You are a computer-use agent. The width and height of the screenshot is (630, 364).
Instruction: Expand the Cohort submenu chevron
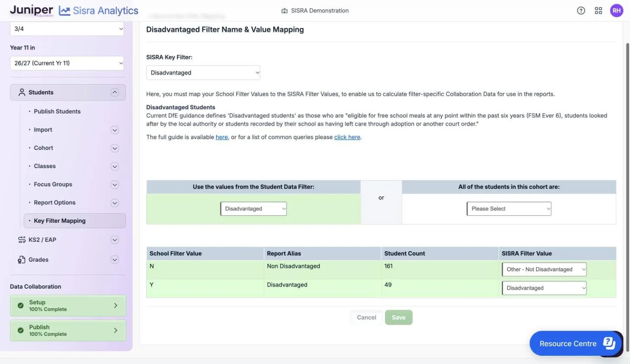[x=114, y=148]
